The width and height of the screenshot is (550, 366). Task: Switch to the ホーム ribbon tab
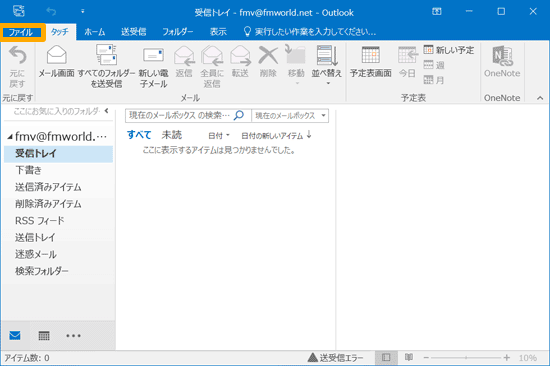tap(94, 32)
